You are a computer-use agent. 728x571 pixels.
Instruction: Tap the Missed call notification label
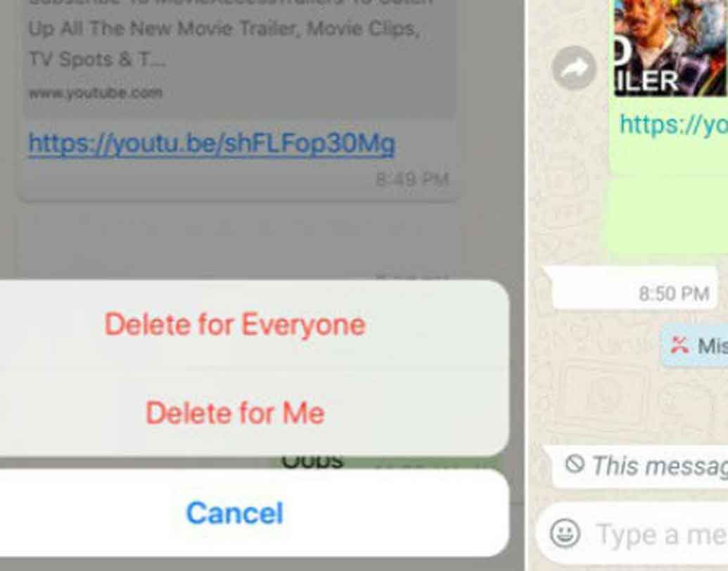pos(713,346)
